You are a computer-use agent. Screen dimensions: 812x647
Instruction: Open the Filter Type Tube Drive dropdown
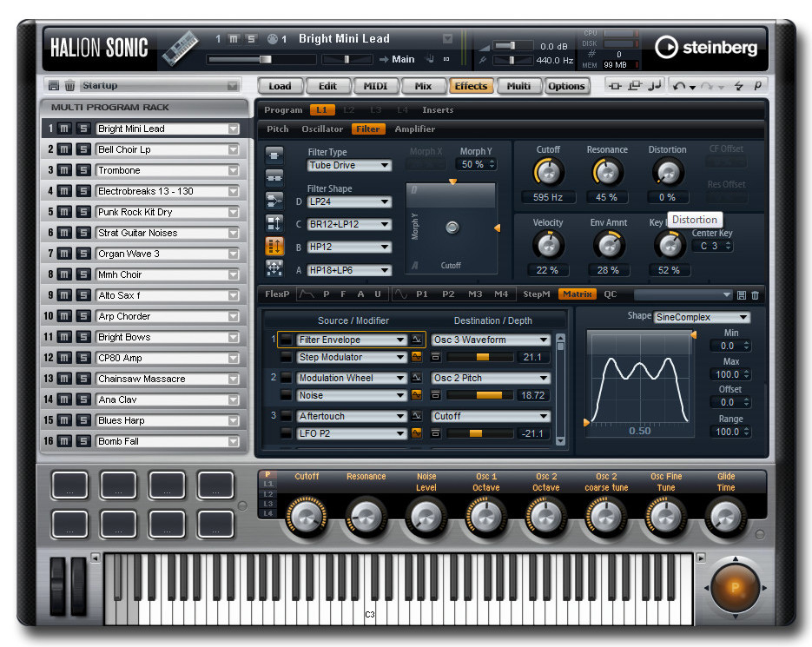pyautogui.click(x=350, y=165)
